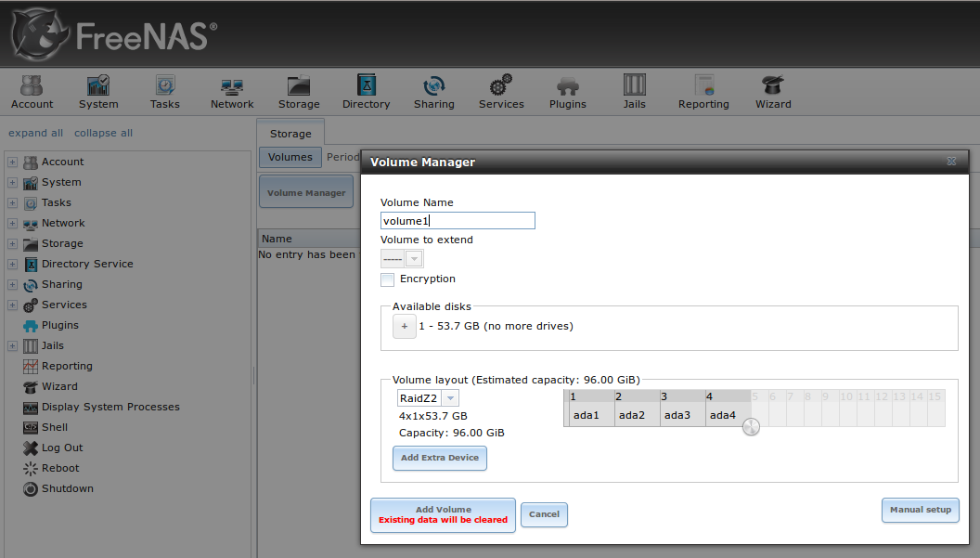Click the Shutdown power icon in sidebar
The height and width of the screenshot is (558, 980).
coord(31,489)
